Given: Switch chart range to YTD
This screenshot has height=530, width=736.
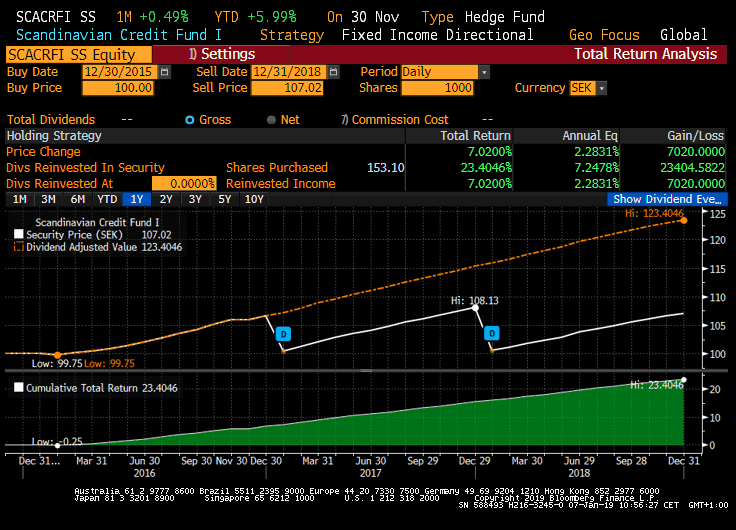Looking at the screenshot, I should tap(107, 199).
